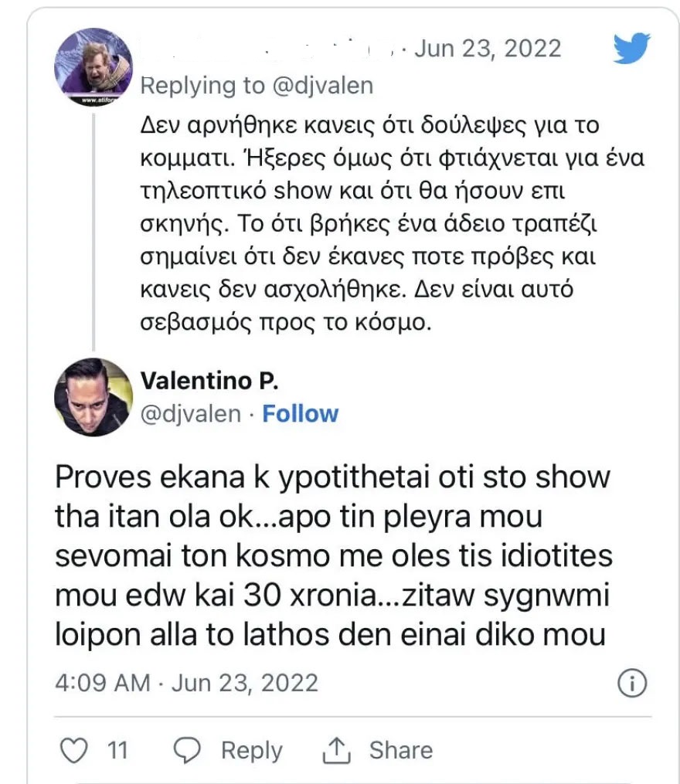
Task: Like the tweet with heart icon
Action: [x=73, y=750]
